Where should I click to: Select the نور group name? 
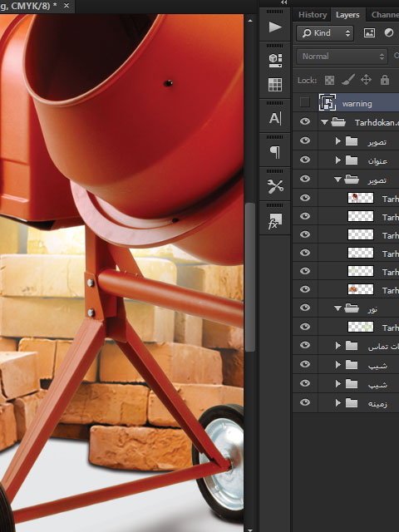click(x=372, y=309)
